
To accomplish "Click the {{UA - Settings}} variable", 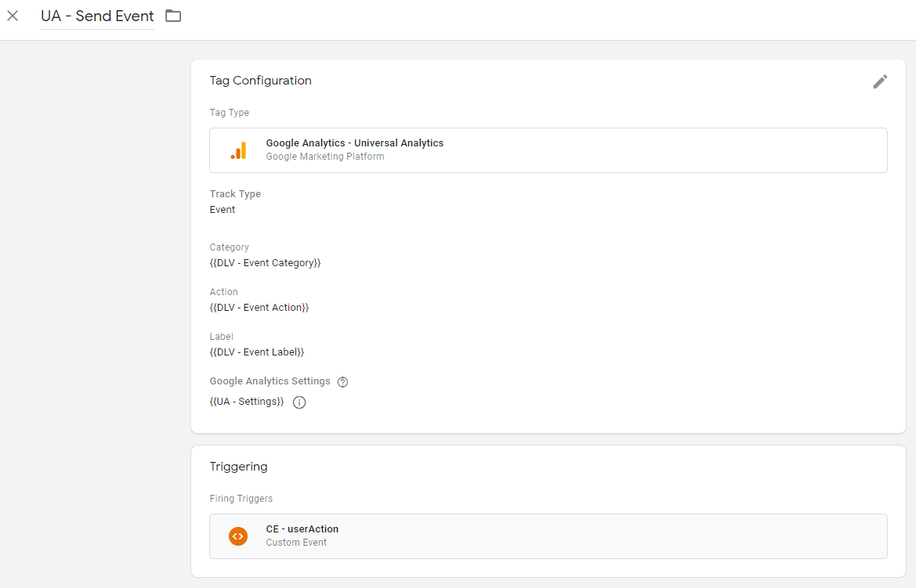I will (247, 402).
